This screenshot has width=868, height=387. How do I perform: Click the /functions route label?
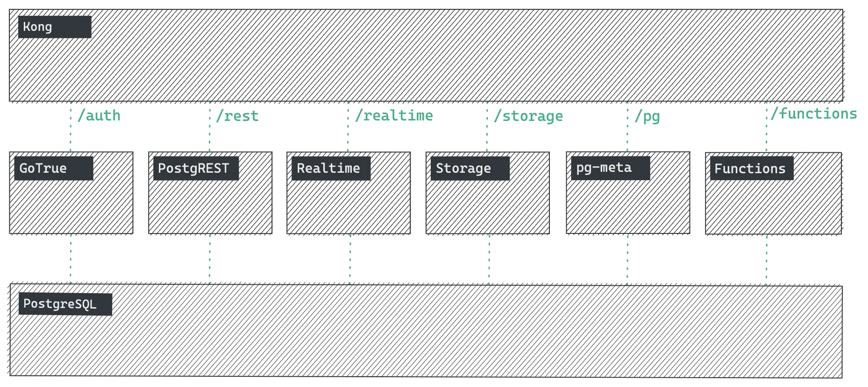pos(814,113)
